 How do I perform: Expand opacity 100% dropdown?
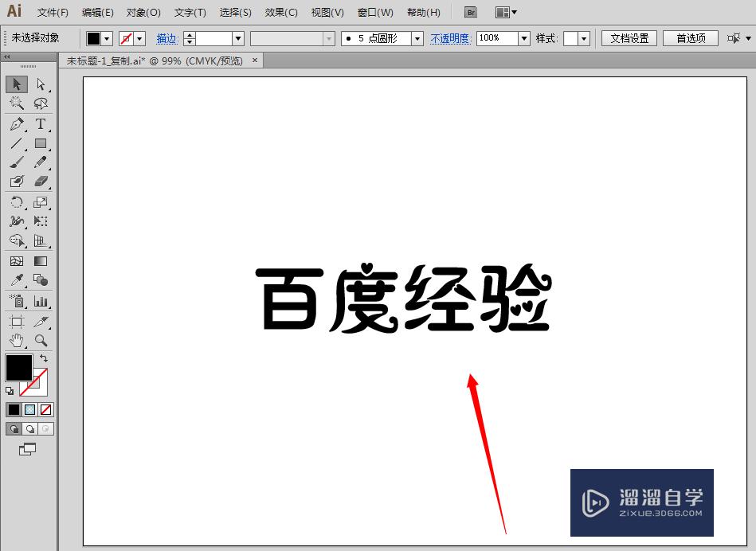point(524,38)
